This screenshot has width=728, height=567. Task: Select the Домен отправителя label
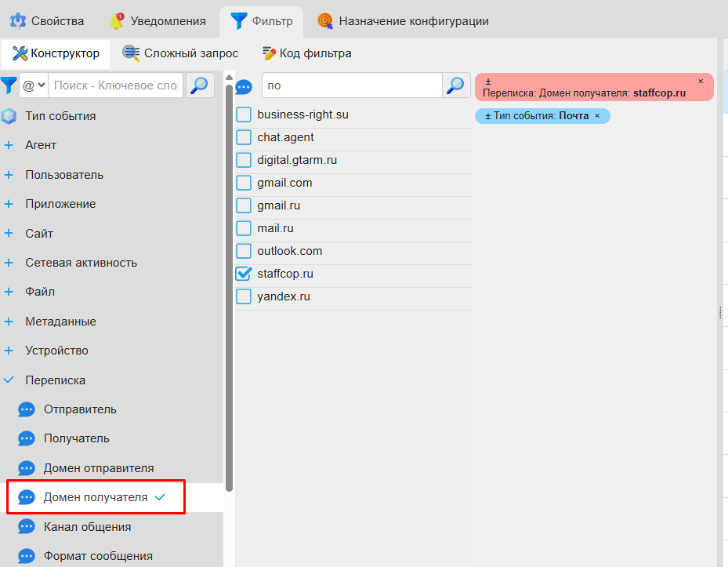tap(99, 468)
